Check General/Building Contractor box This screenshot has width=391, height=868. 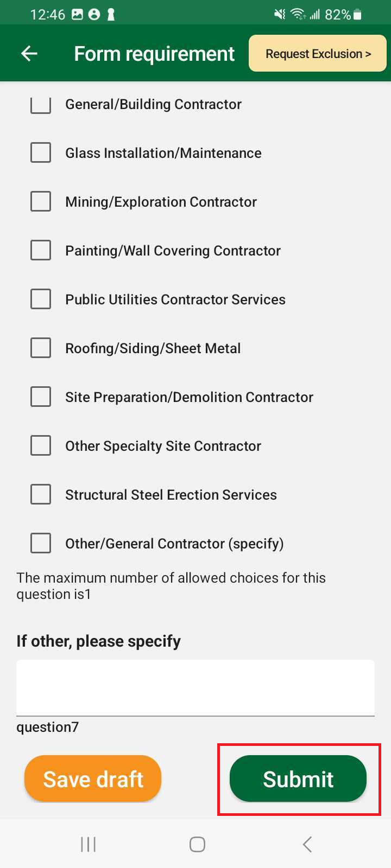[41, 104]
